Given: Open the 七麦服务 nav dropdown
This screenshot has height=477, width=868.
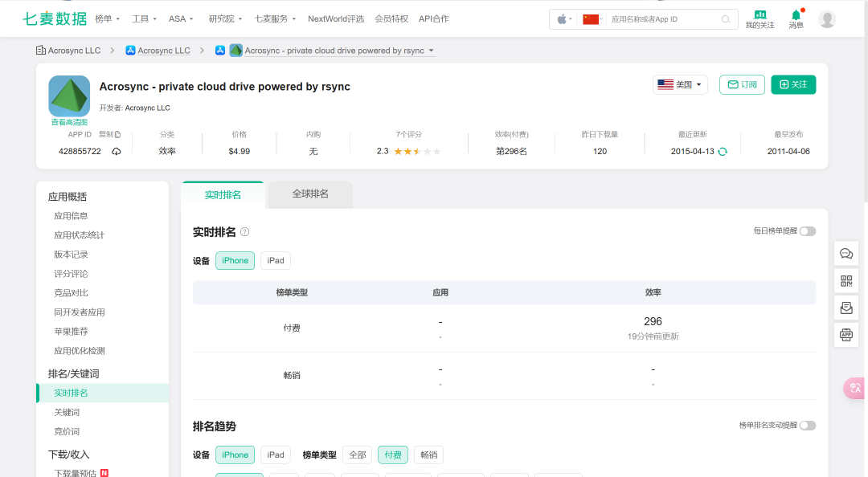Looking at the screenshot, I should pyautogui.click(x=275, y=18).
